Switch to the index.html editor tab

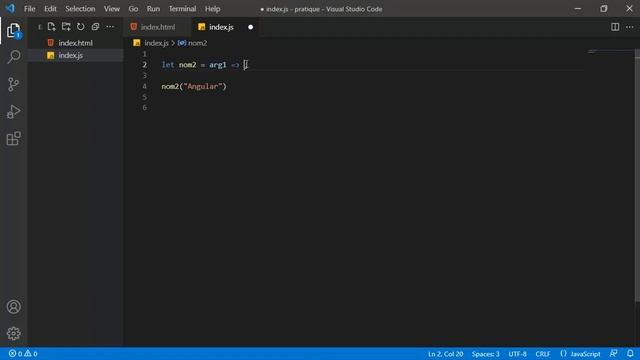[158, 27]
